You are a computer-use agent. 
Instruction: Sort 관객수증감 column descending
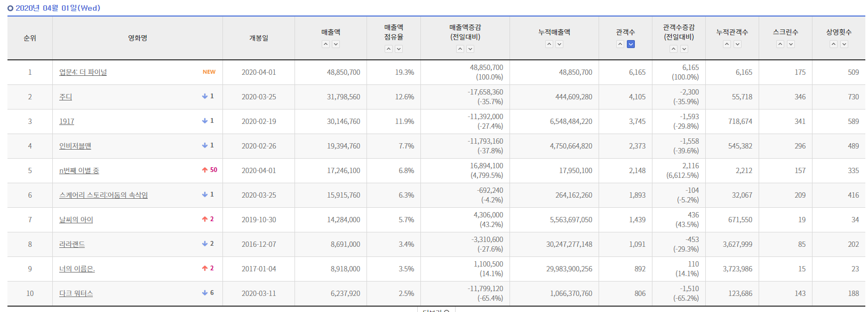pos(684,49)
